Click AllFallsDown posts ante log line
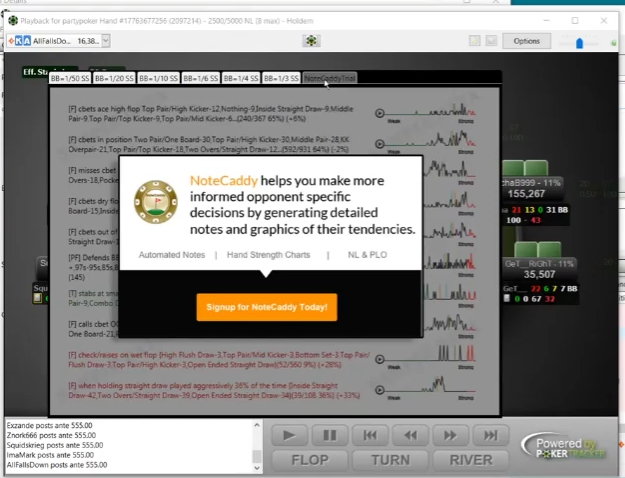The width and height of the screenshot is (625, 478). [x=57, y=465]
